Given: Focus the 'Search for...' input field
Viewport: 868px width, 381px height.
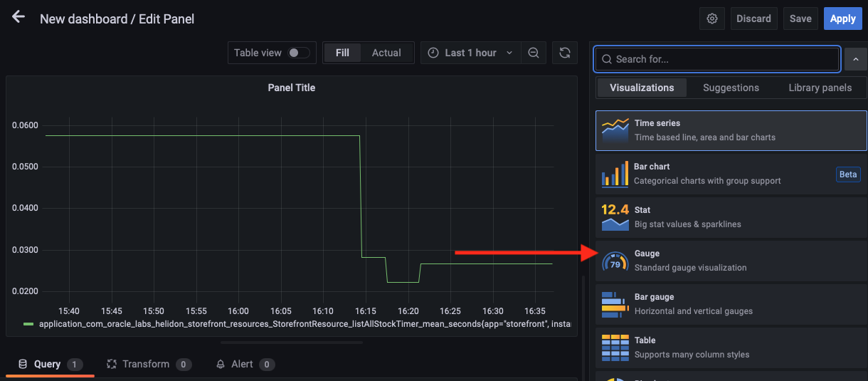Looking at the screenshot, I should (717, 59).
